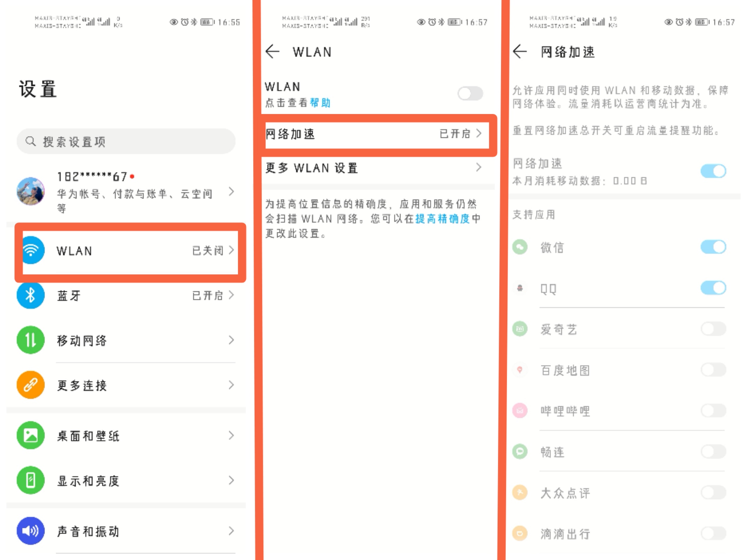This screenshot has height=560, width=747.
Task: Turn off 微信 network acceleration
Action: [713, 247]
